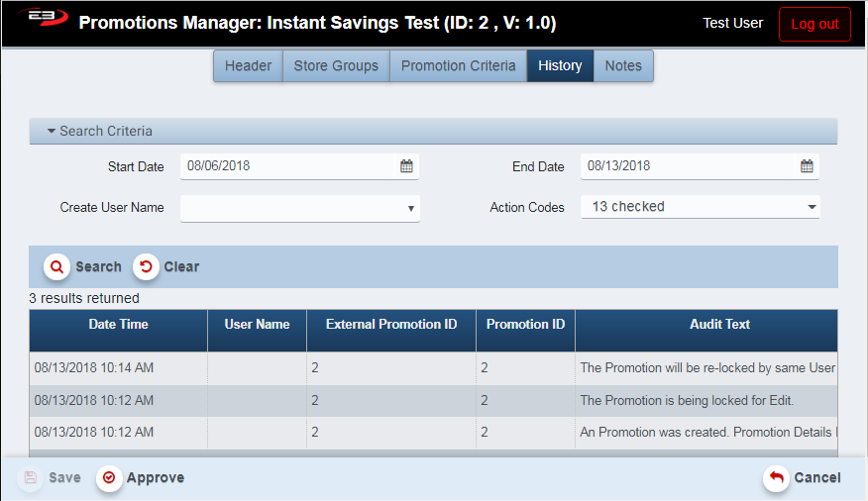Open the Store Groups tab
The width and height of the screenshot is (868, 501).
336,66
